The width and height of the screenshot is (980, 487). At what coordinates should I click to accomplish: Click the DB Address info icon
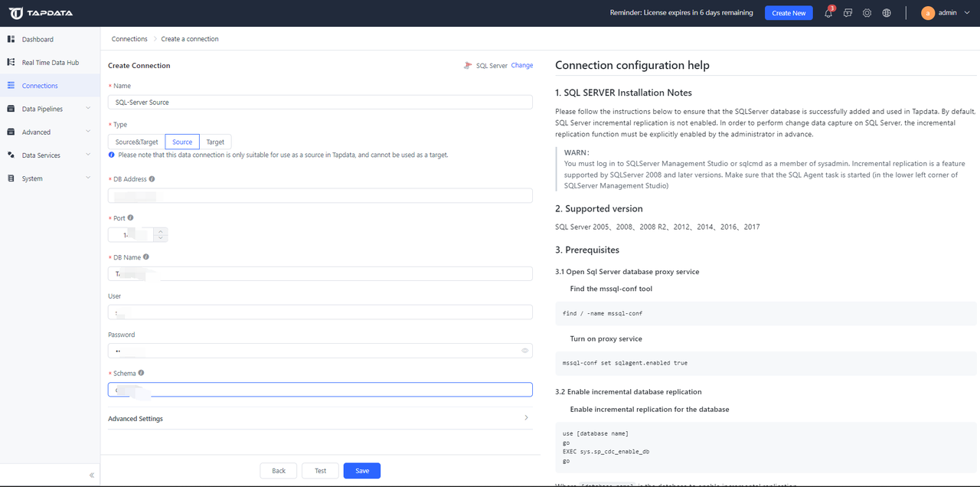(152, 178)
